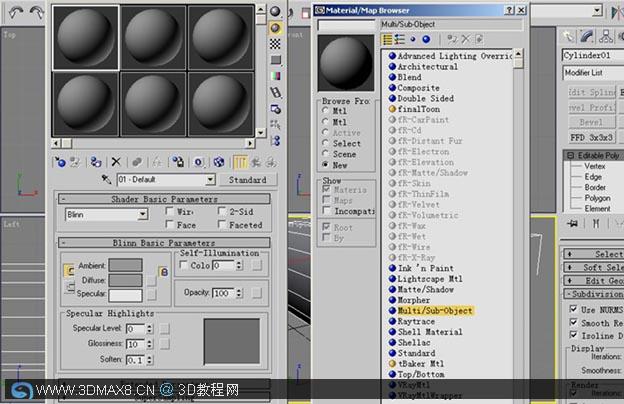Select the first material sample slot
Viewport: 624px width, 404px height.
coord(86,38)
